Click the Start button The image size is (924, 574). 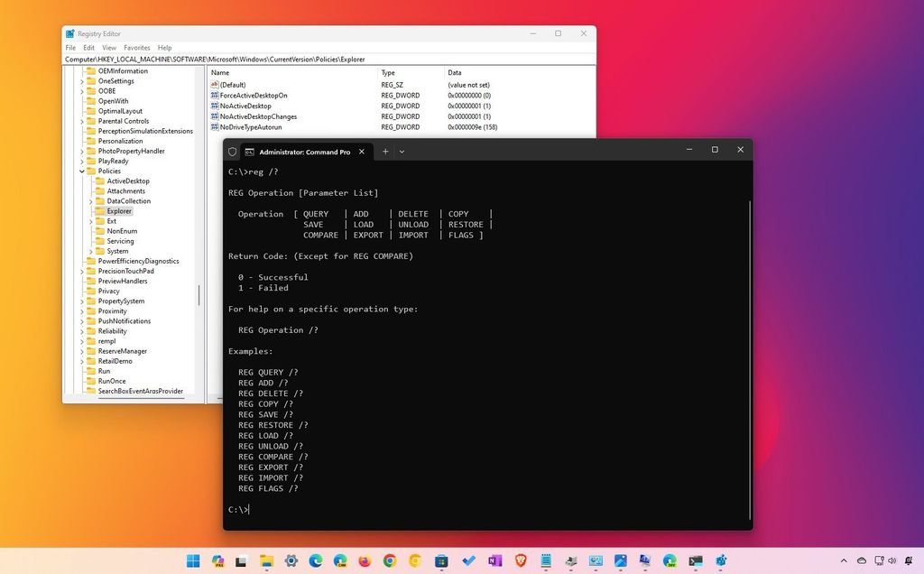191,560
